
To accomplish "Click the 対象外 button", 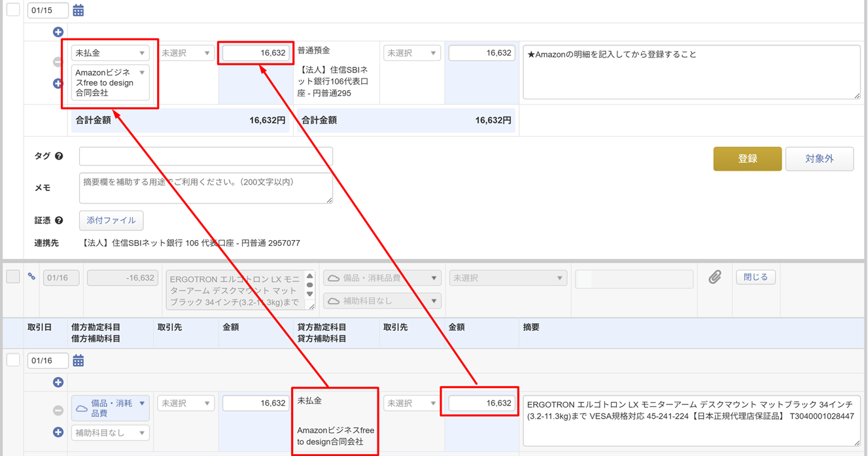I will click(x=819, y=159).
